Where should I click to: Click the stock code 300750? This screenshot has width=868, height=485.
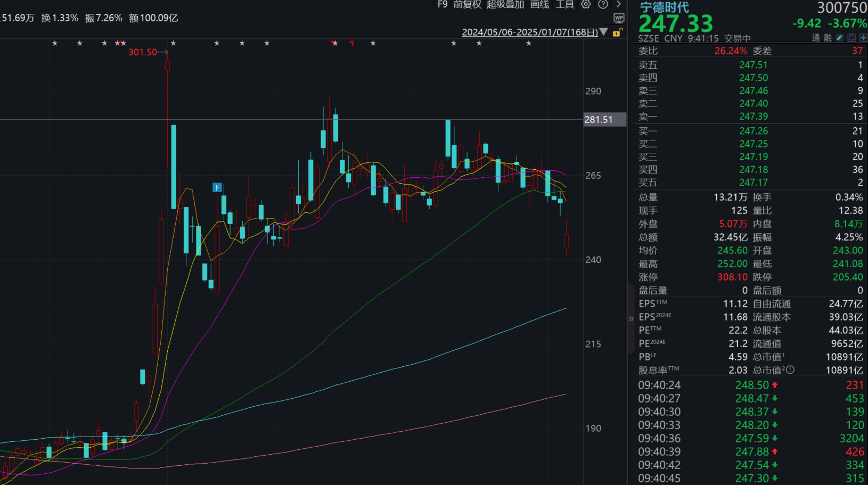click(842, 7)
